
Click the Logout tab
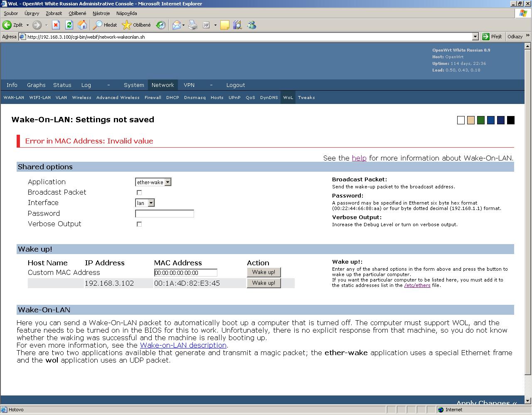coord(236,85)
